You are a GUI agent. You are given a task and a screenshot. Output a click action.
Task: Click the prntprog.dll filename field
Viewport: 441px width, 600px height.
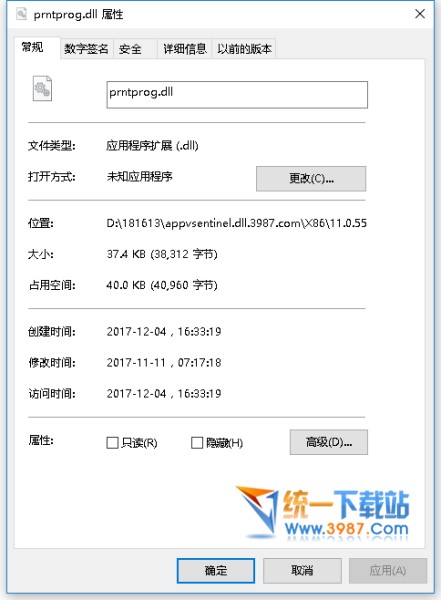click(x=237, y=95)
